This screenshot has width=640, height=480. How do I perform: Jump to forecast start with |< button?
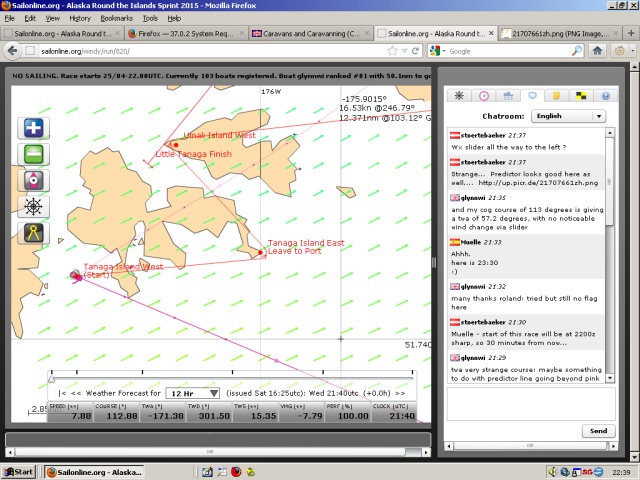(62, 393)
